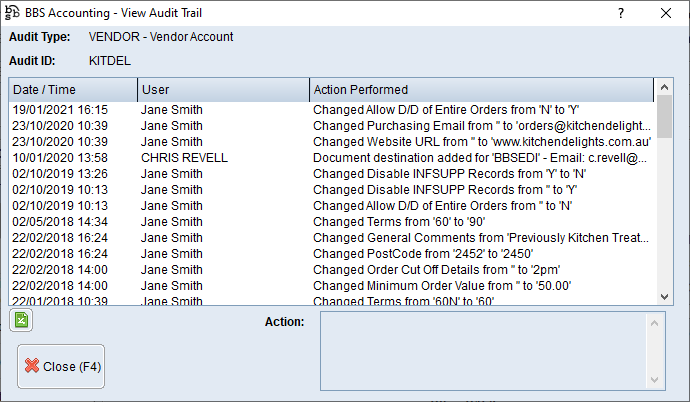Screen dimensions: 690x402
Task: Select the CHRIS REVELL audit entry
Action: click(185, 158)
